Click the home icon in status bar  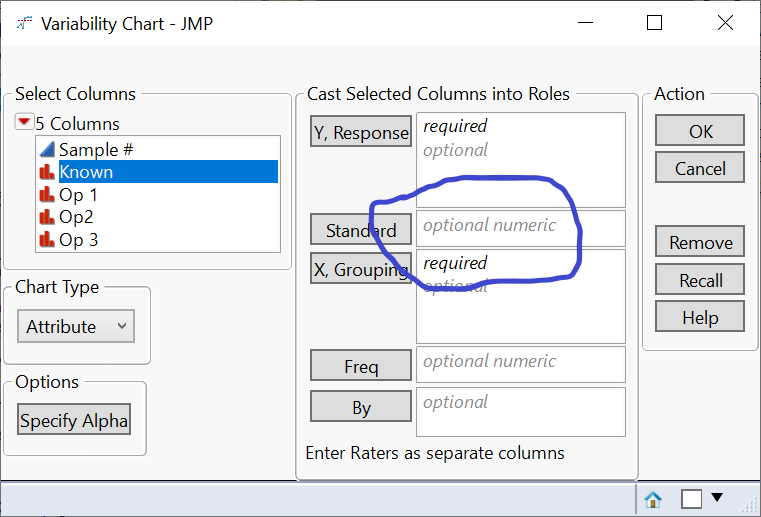tap(653, 498)
